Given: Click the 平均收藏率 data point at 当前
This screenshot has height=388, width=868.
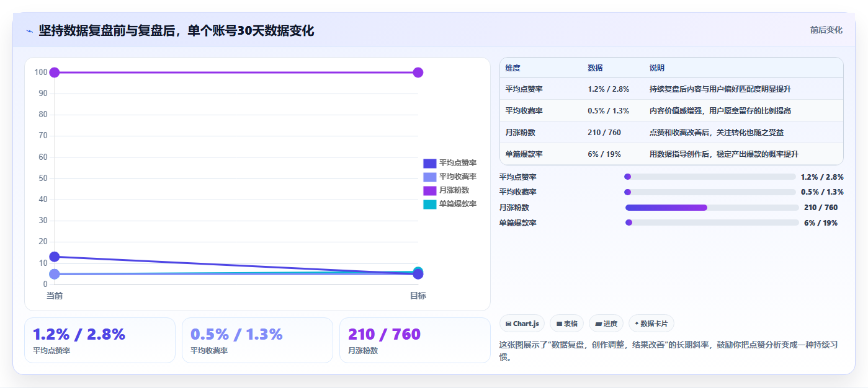Looking at the screenshot, I should [x=54, y=274].
